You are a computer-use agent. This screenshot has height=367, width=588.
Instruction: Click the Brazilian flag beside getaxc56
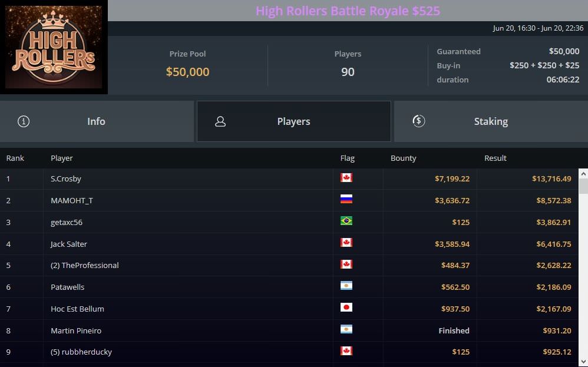(346, 221)
